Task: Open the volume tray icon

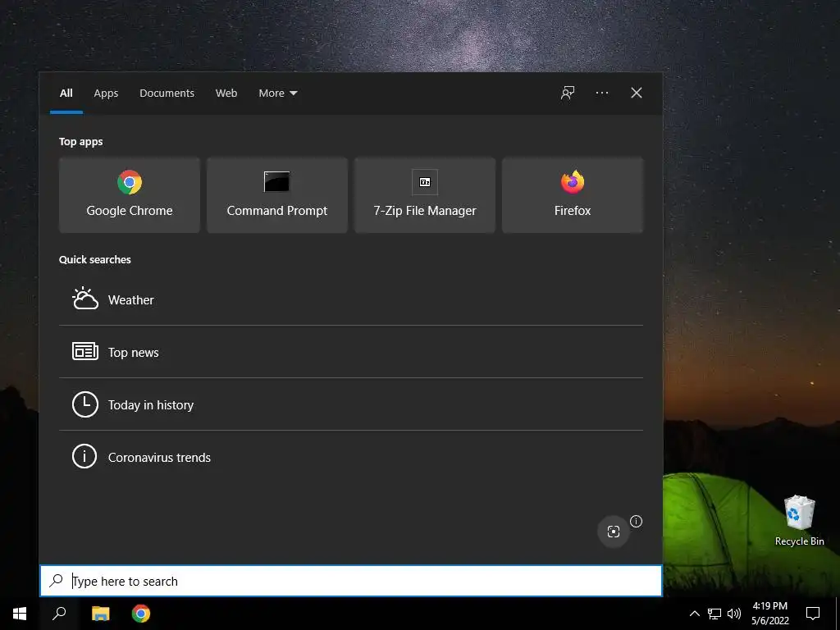Action: coord(734,614)
